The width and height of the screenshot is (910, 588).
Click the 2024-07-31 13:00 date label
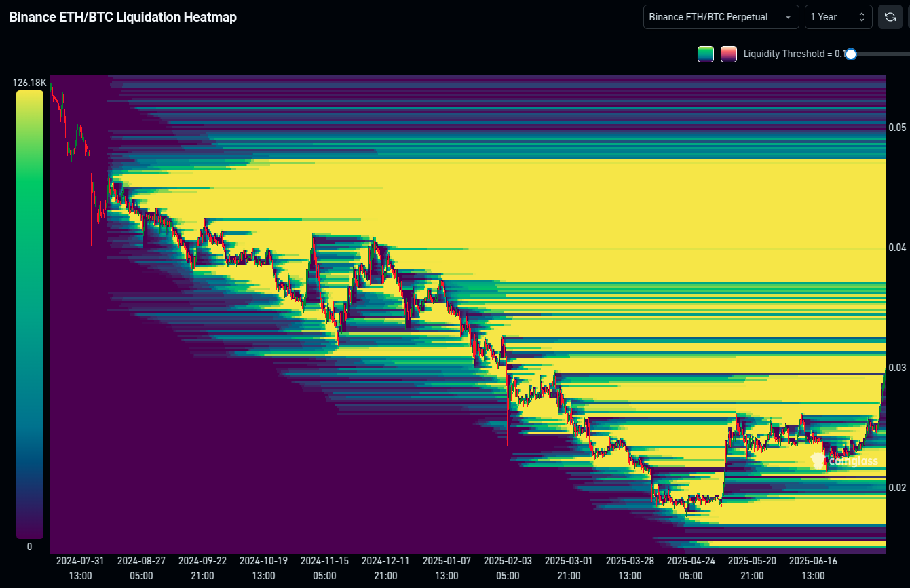(x=80, y=568)
